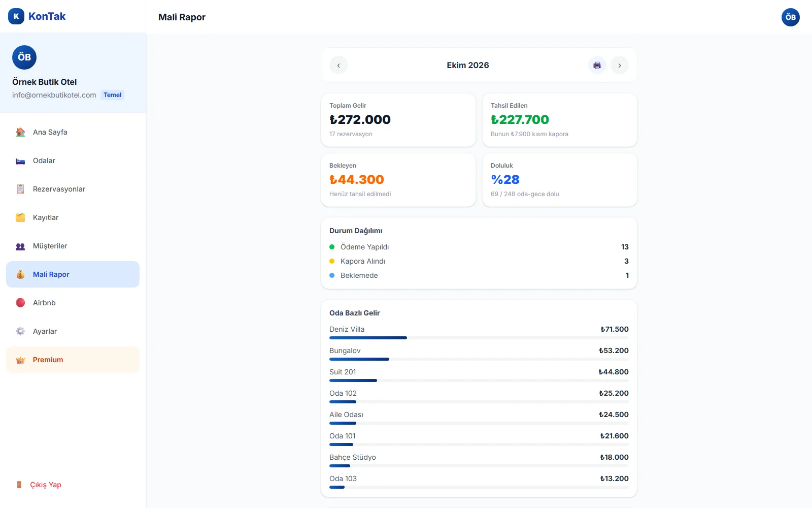This screenshot has height=508, width=812.
Task: Click the Ayarlar gear icon
Action: point(20,331)
